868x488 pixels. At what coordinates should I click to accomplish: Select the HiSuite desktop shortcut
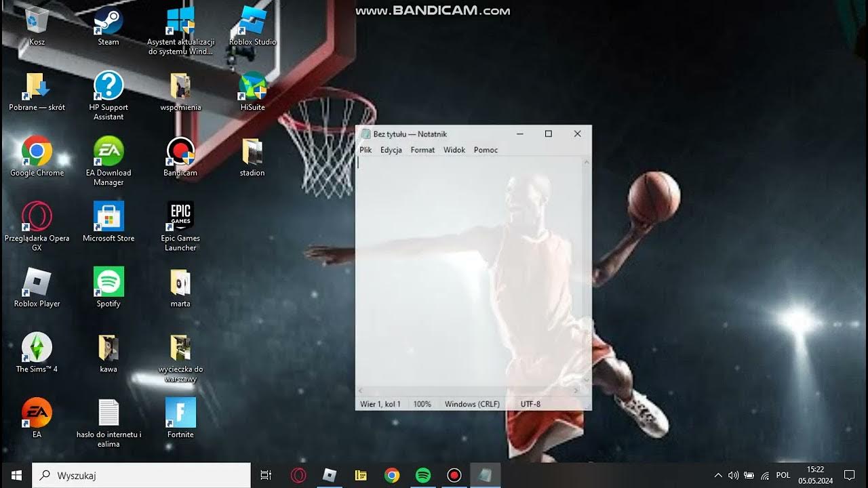[x=252, y=91]
